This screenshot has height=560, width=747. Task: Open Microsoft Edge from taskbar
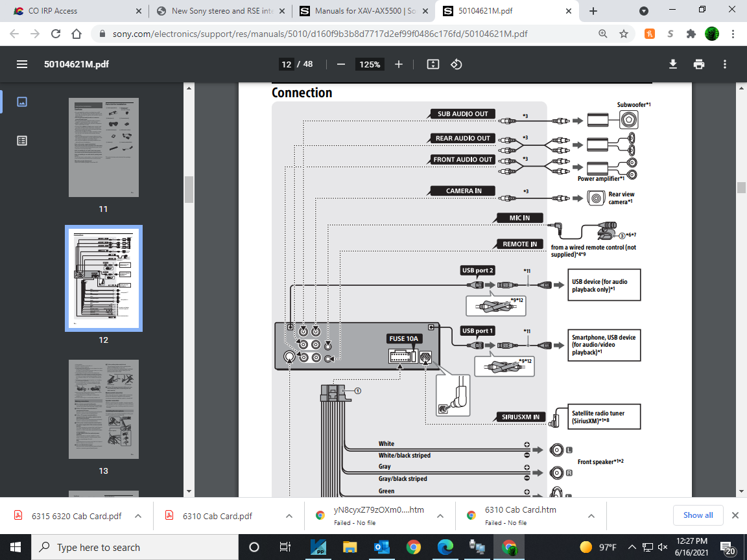coord(445,546)
